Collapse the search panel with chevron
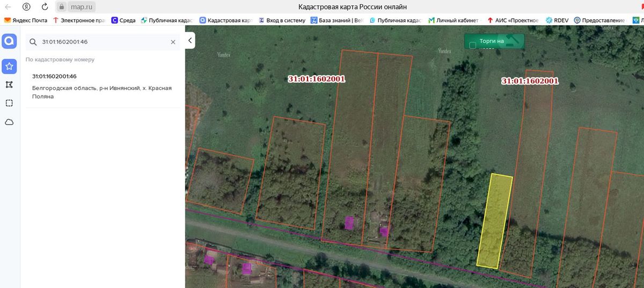 [x=189, y=40]
